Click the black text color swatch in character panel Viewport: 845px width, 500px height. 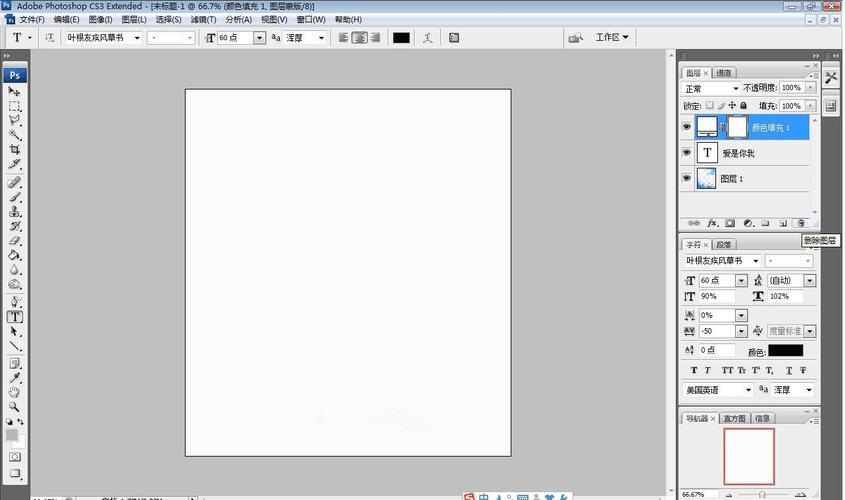(x=785, y=350)
